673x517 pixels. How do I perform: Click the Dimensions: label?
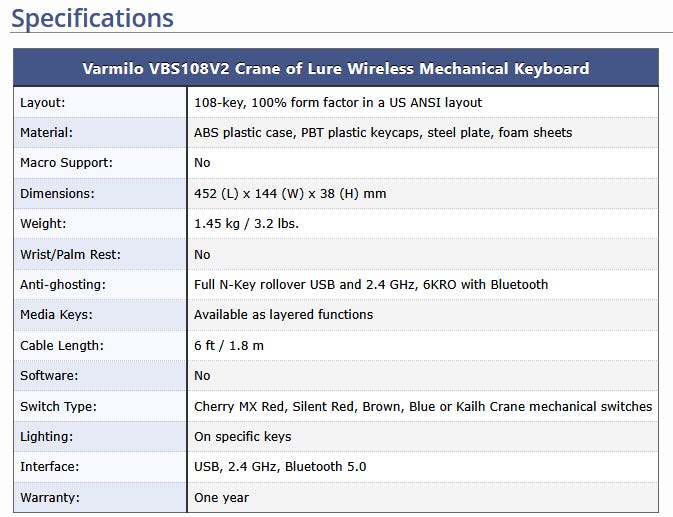57,193
